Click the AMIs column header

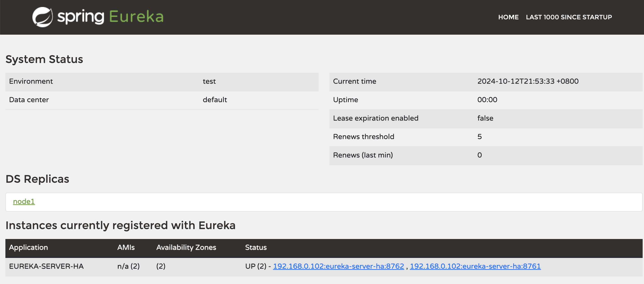tap(126, 248)
